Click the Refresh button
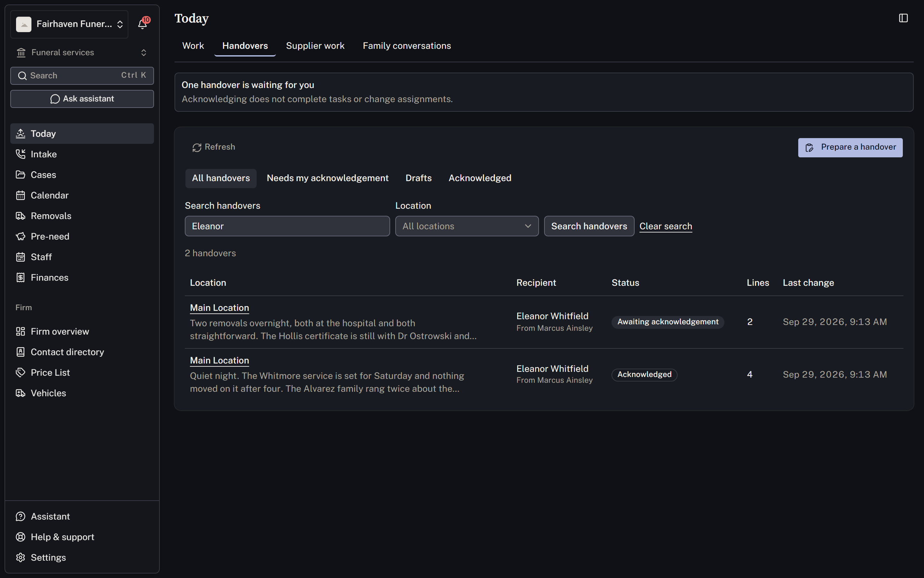924x578 pixels. pyautogui.click(x=213, y=147)
